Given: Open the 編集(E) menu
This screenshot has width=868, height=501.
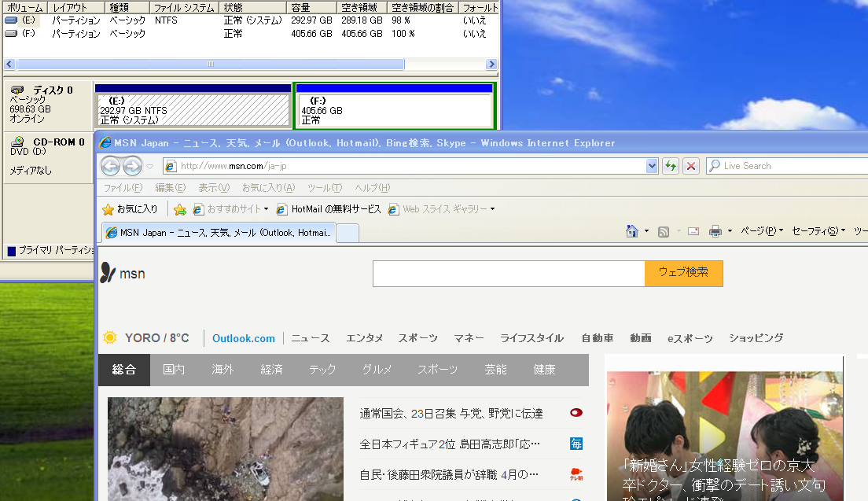Looking at the screenshot, I should click(170, 188).
